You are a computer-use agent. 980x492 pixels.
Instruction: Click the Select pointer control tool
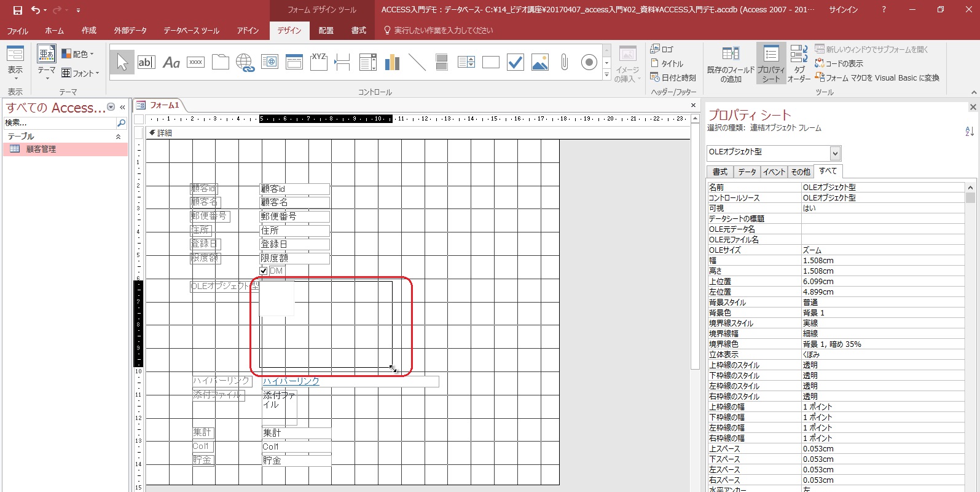pyautogui.click(x=122, y=62)
